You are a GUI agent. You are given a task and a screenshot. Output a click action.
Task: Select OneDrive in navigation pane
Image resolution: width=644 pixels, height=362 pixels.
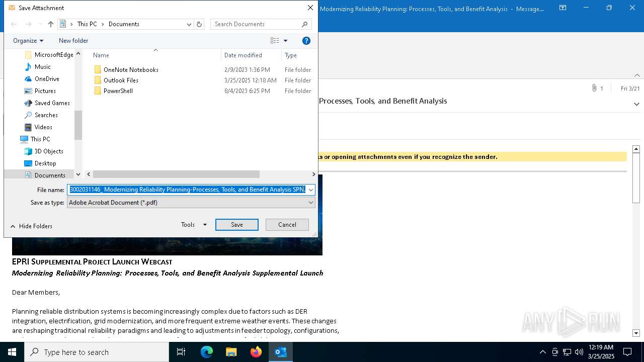(x=47, y=79)
